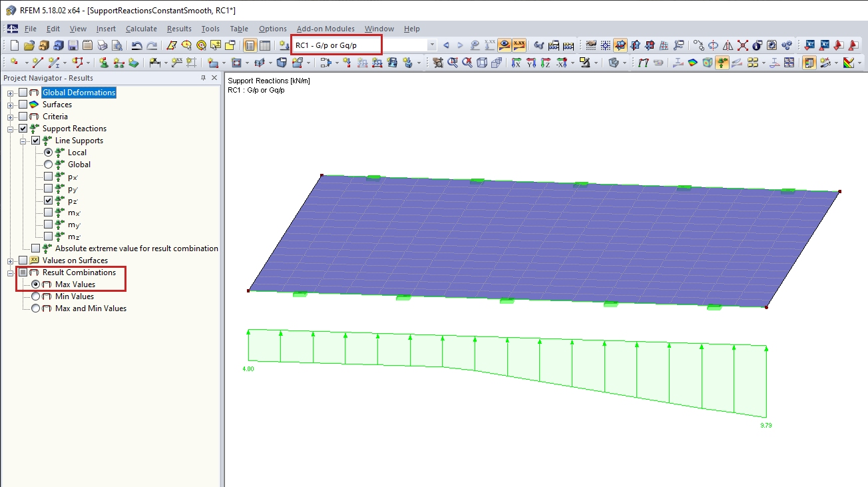Collapse the Line Supports tree node
The image size is (868, 487).
[23, 141]
